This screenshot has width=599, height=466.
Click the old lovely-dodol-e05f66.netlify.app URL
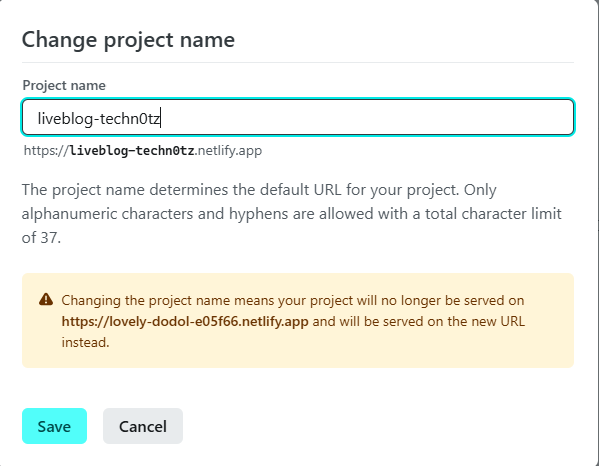coord(185,321)
